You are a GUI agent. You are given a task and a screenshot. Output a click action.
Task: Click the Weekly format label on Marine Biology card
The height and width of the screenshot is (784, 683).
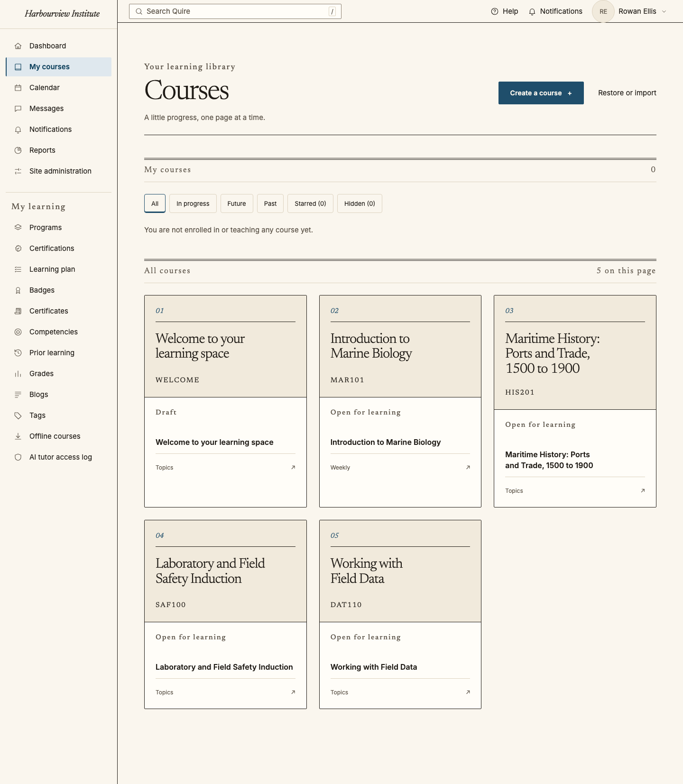[x=340, y=468]
